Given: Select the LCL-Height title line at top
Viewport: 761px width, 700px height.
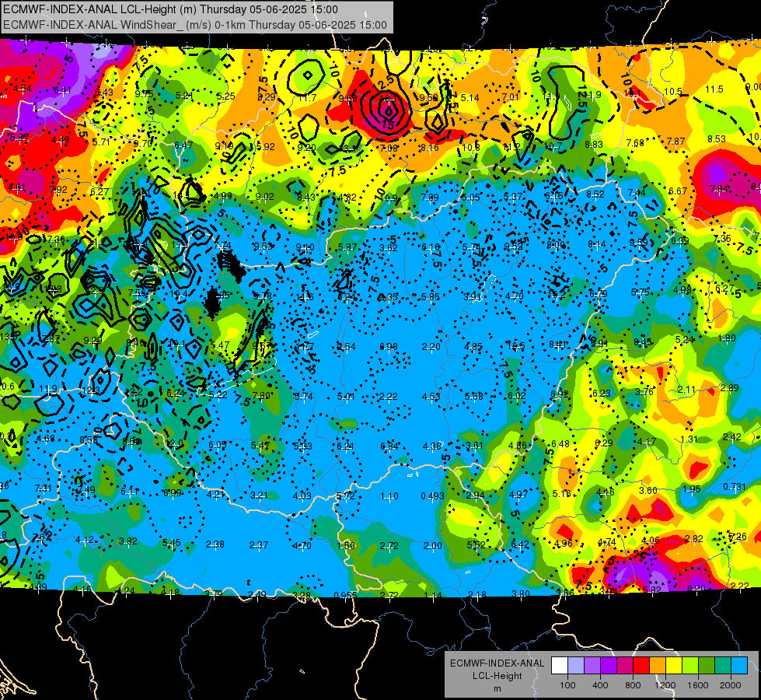Looking at the screenshot, I should [x=171, y=9].
